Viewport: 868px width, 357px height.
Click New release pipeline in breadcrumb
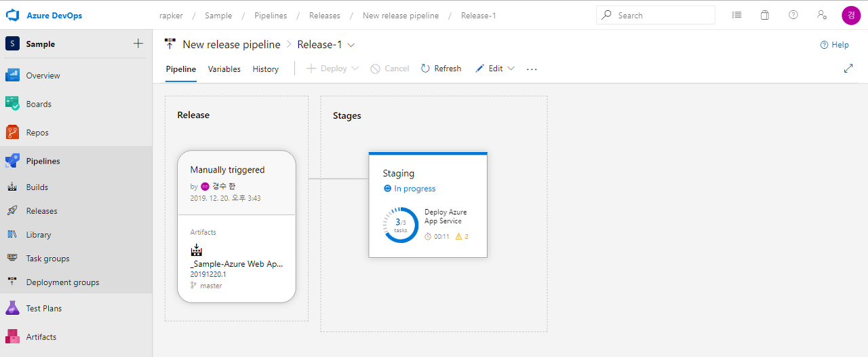coord(401,15)
